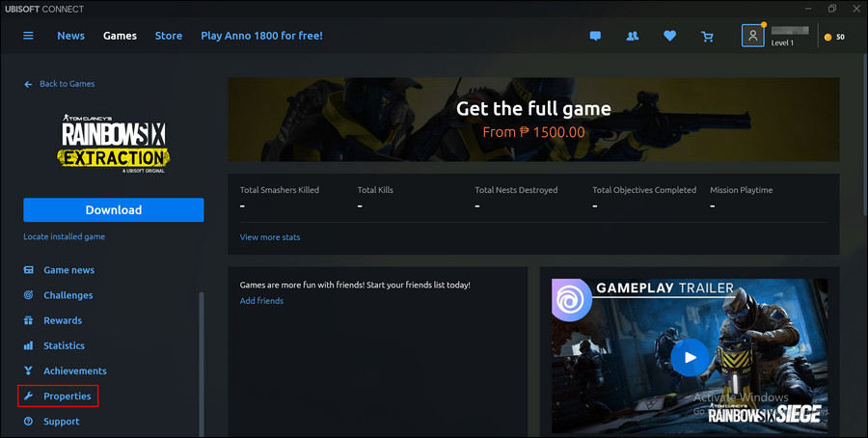Open the shopping cart icon

[707, 37]
